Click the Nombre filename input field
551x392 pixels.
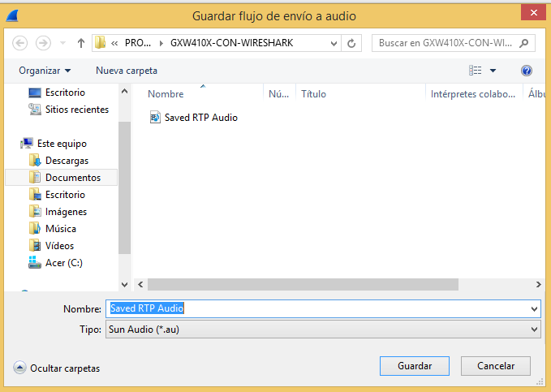tap(323, 308)
